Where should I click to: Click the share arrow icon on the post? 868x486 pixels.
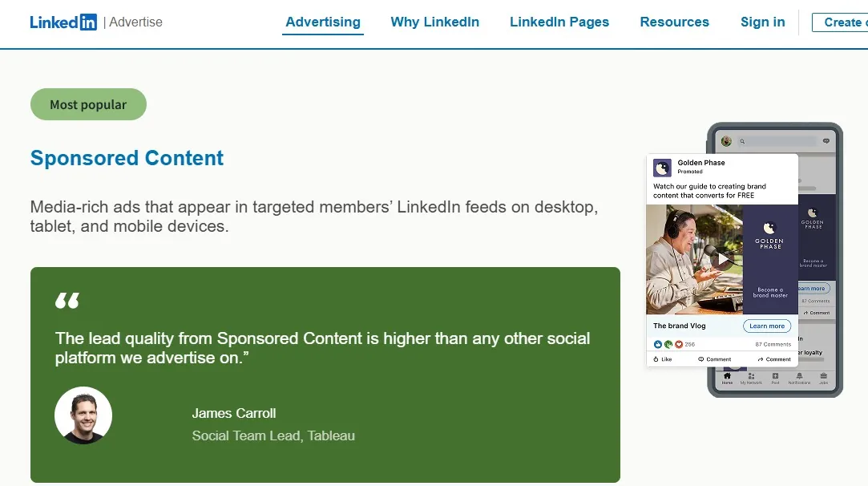coord(761,358)
